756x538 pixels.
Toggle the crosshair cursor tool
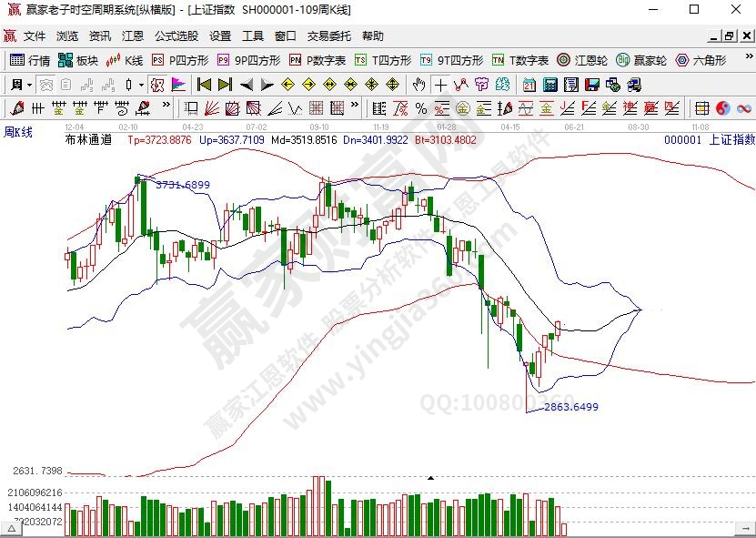440,85
